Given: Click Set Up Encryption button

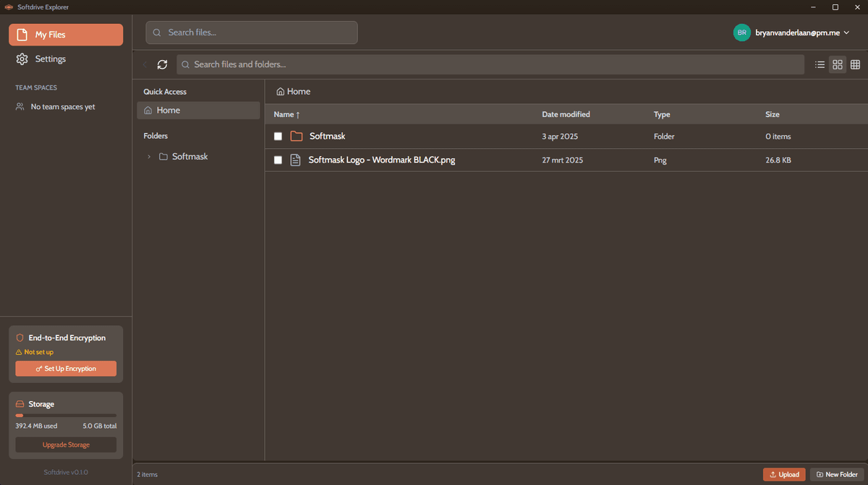Looking at the screenshot, I should (66, 369).
